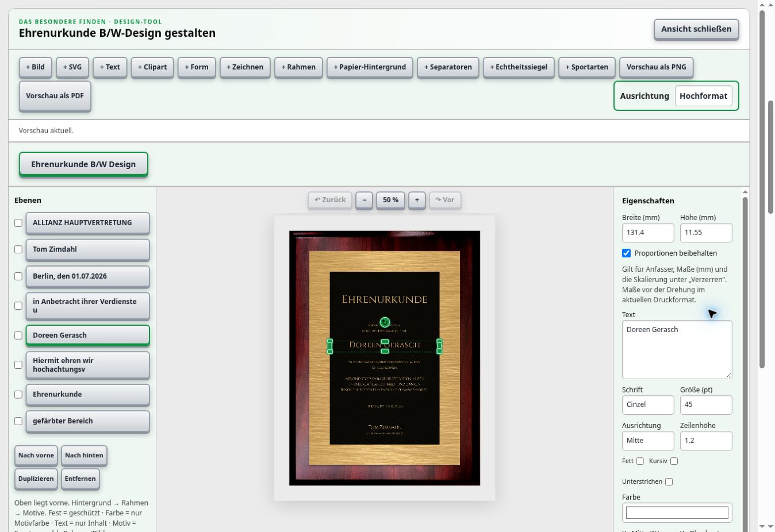The width and height of the screenshot is (775, 532).
Task: Tick checkbox for Berlin, den 01.07.2026 layer
Action: click(18, 276)
